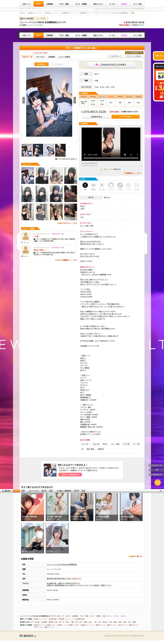This screenshot has width=164, height=644.
Task: Open 一覧 in the side navigation
Action: [x=156, y=470]
